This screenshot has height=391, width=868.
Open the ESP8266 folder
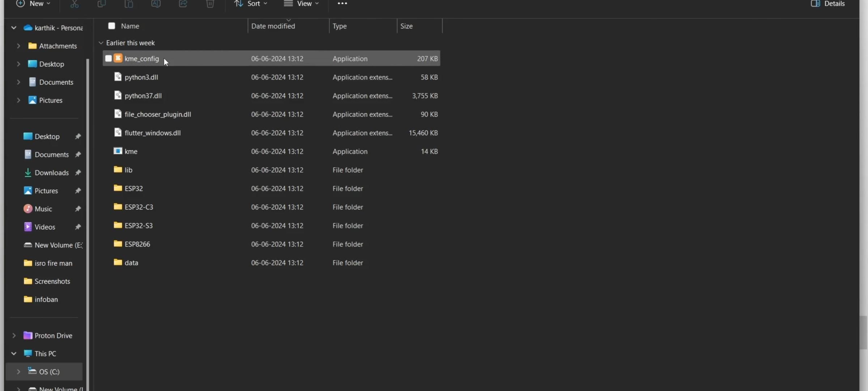point(137,244)
